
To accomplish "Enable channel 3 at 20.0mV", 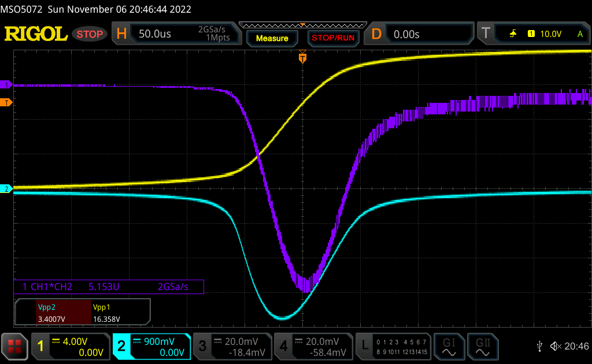I will pyautogui.click(x=232, y=347).
